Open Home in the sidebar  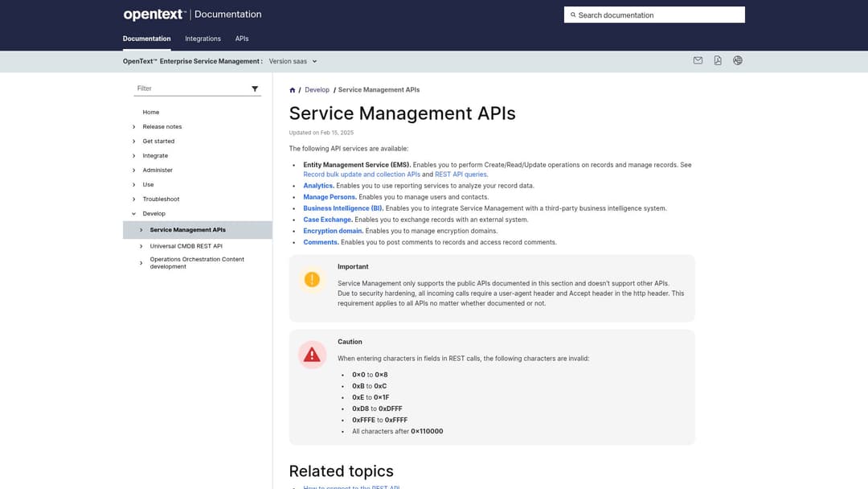click(x=150, y=112)
